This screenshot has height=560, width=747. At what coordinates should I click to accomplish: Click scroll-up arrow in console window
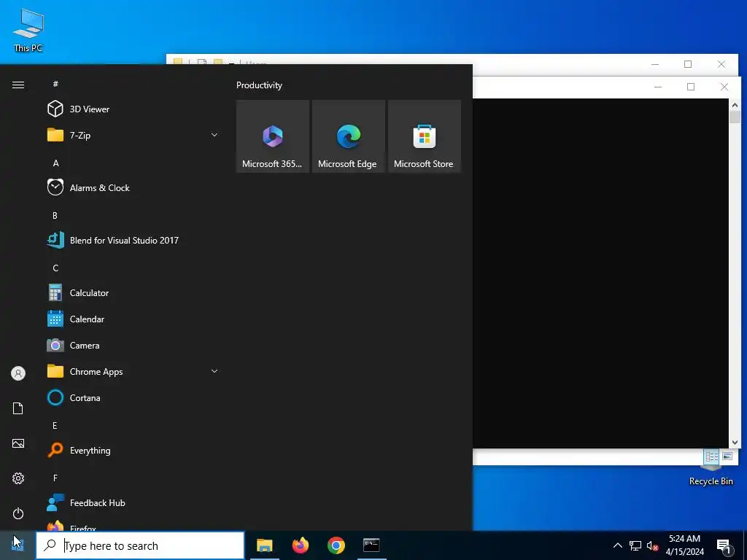point(735,105)
